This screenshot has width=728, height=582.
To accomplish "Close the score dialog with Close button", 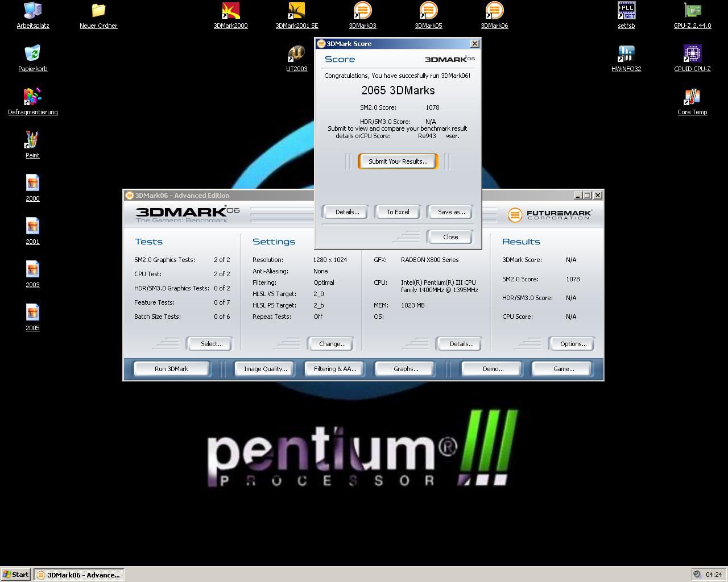I will 450,237.
